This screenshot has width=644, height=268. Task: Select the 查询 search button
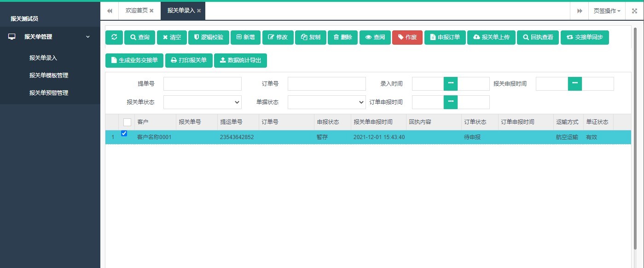click(x=139, y=37)
